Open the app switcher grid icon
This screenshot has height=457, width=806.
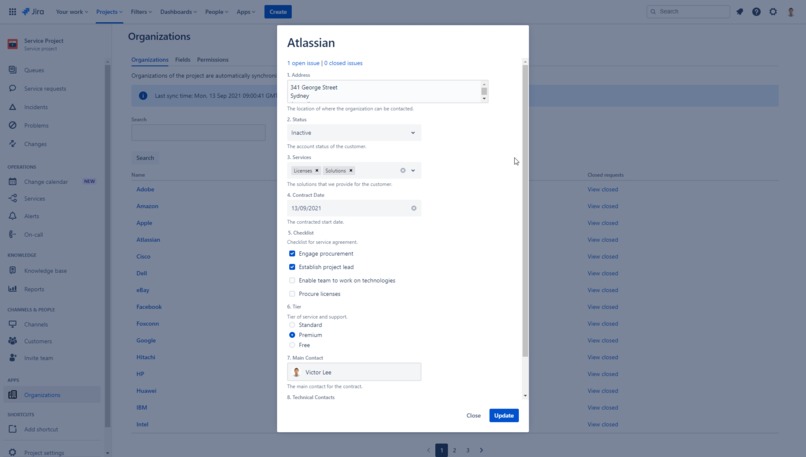click(12, 11)
